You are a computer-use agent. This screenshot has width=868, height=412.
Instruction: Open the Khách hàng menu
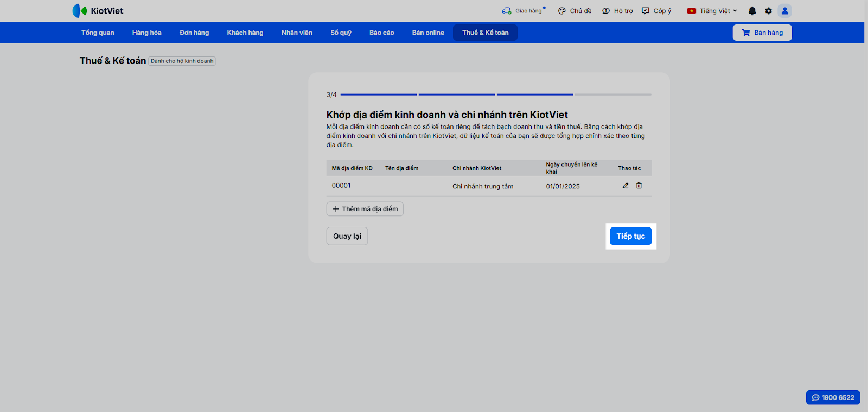[245, 33]
